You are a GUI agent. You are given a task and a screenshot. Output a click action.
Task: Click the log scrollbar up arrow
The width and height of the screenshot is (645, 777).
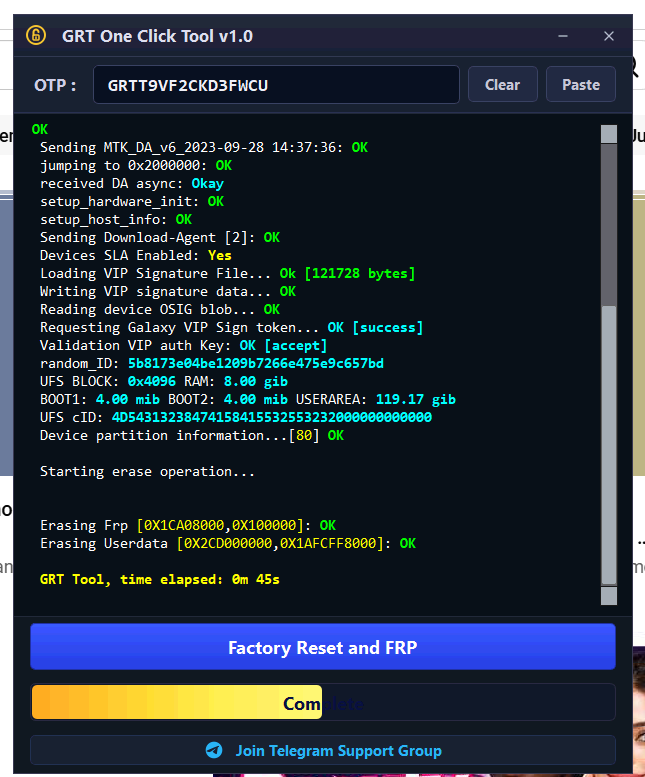coord(608,134)
